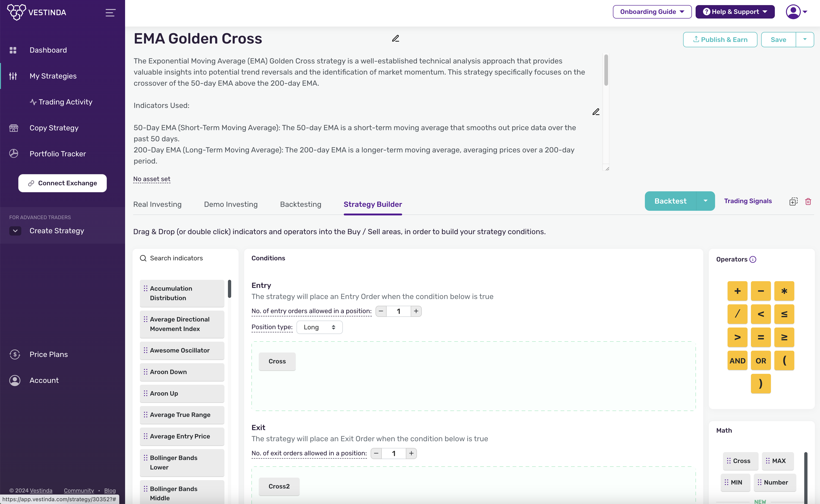The width and height of the screenshot is (820, 504).
Task: Add the greater-than-or-equal operator
Action: click(784, 337)
